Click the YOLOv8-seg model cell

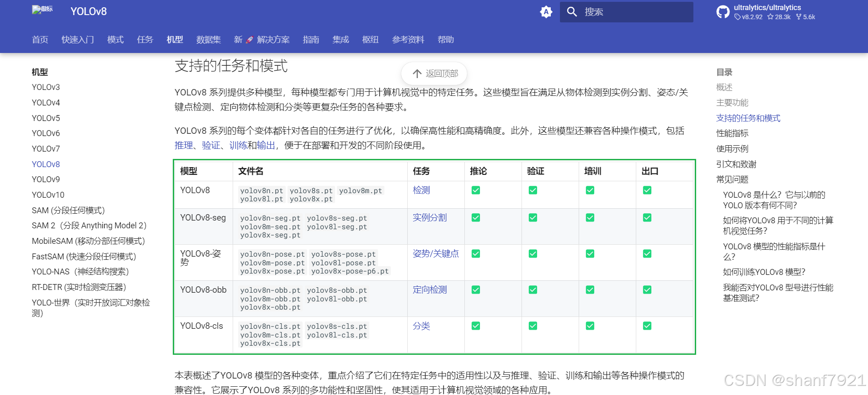point(203,218)
